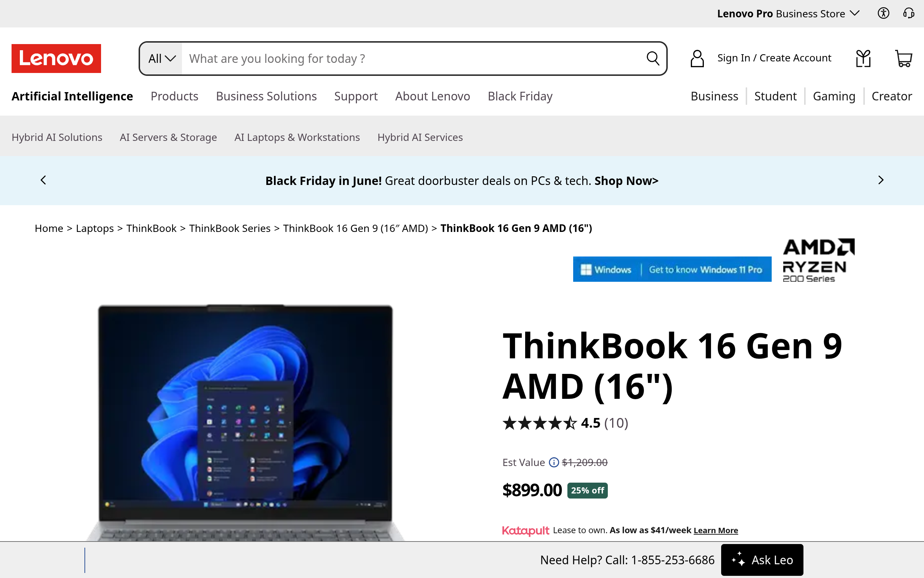924x578 pixels.
Task: Open AI Laptops & Workstations submenu item
Action: point(297,137)
